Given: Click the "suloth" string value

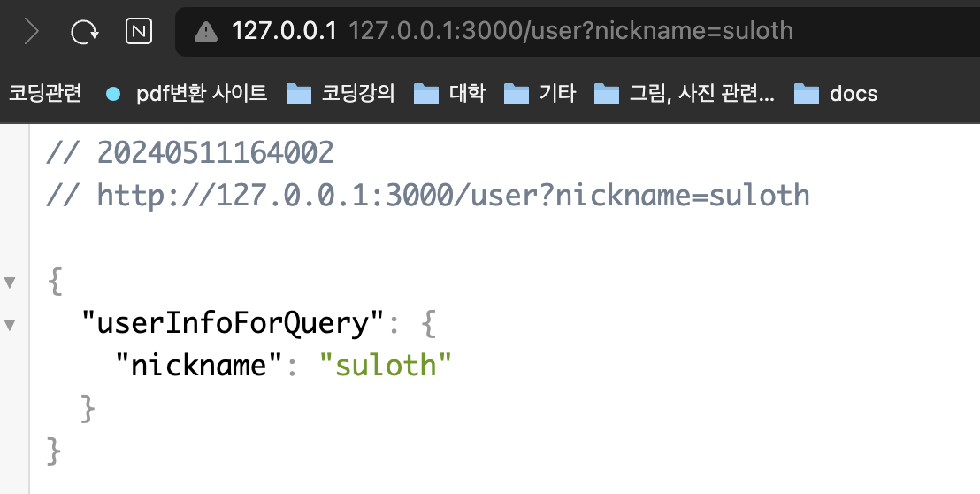Looking at the screenshot, I should pyautogui.click(x=385, y=365).
